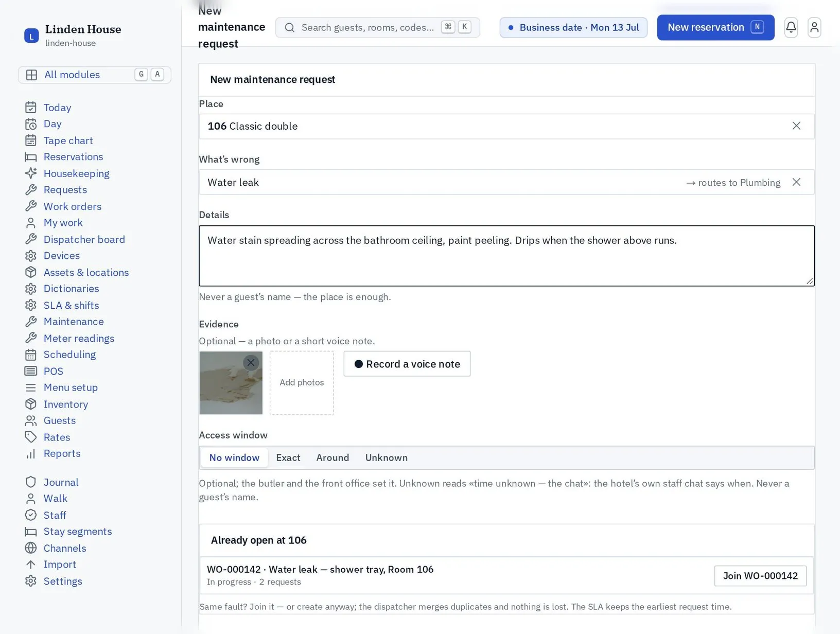
Task: Select the Around access window option
Action: point(332,457)
